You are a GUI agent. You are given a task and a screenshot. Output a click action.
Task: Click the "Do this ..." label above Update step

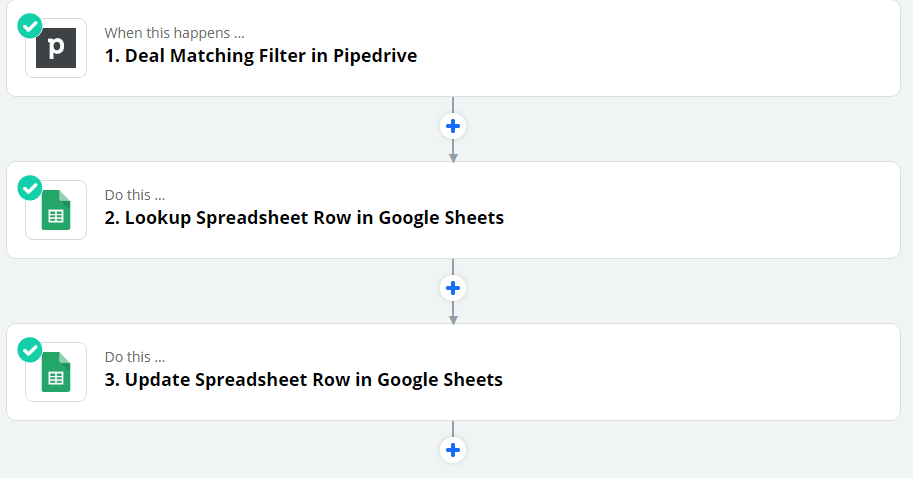tap(135, 357)
